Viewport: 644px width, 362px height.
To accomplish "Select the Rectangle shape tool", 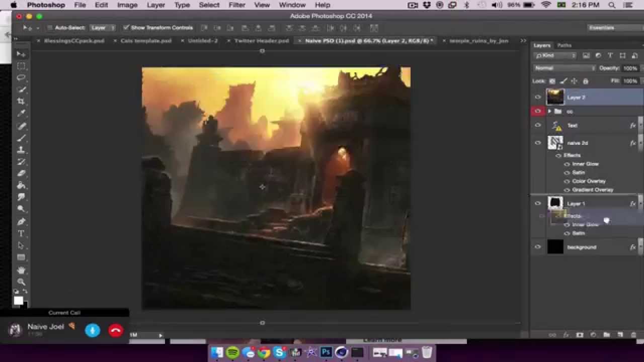I will tap(21, 257).
